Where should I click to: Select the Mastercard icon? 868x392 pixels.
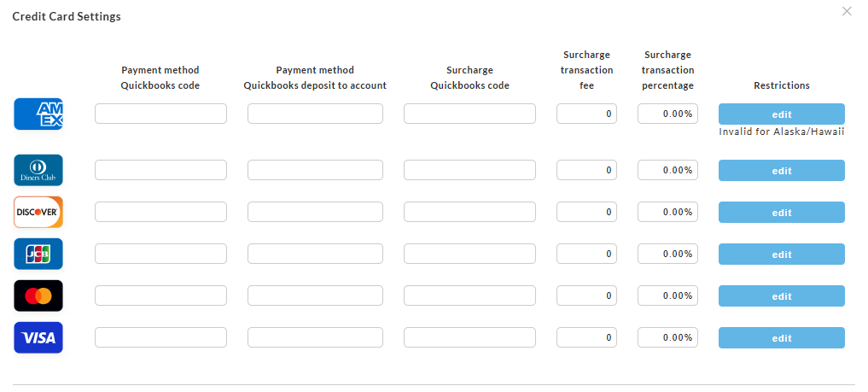[38, 295]
